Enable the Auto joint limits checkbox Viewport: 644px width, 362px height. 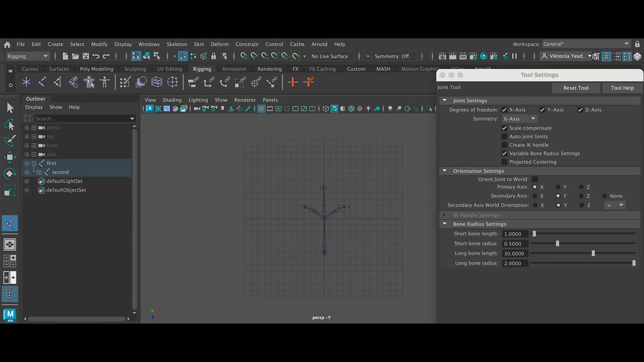pyautogui.click(x=504, y=137)
